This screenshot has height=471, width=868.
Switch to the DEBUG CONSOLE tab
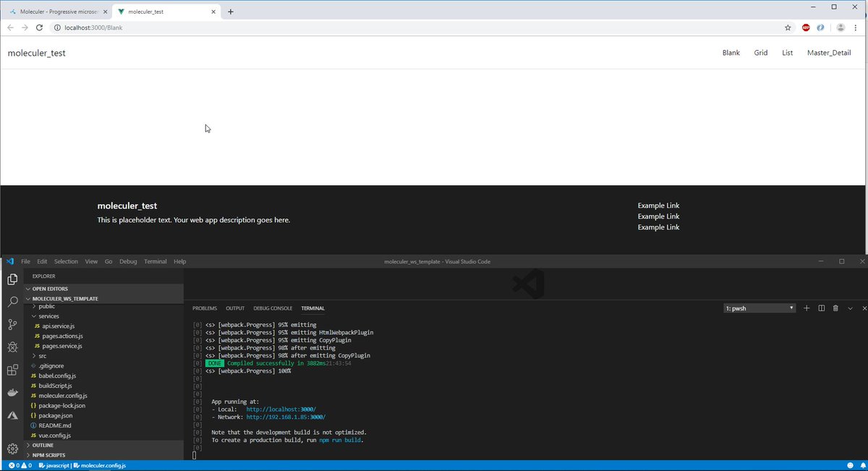pyautogui.click(x=273, y=308)
